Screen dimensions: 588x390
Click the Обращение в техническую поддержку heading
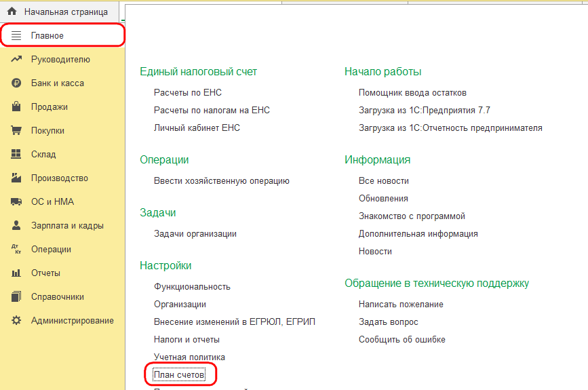point(437,283)
